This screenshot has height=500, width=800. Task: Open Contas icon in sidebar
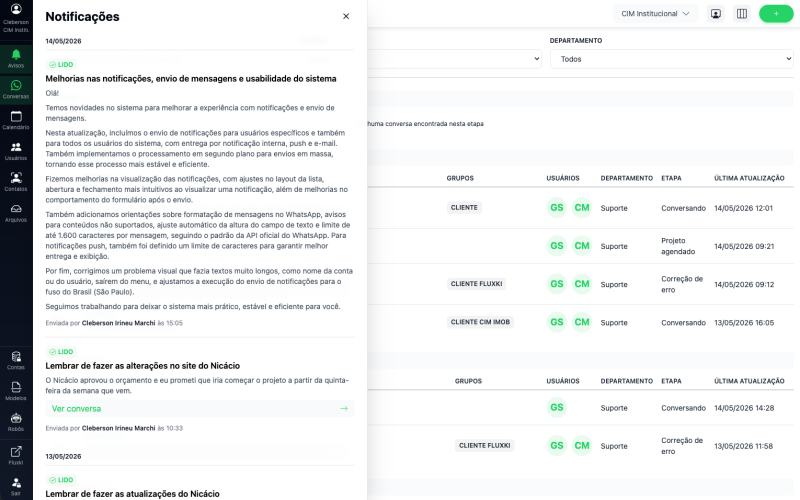coord(16,360)
